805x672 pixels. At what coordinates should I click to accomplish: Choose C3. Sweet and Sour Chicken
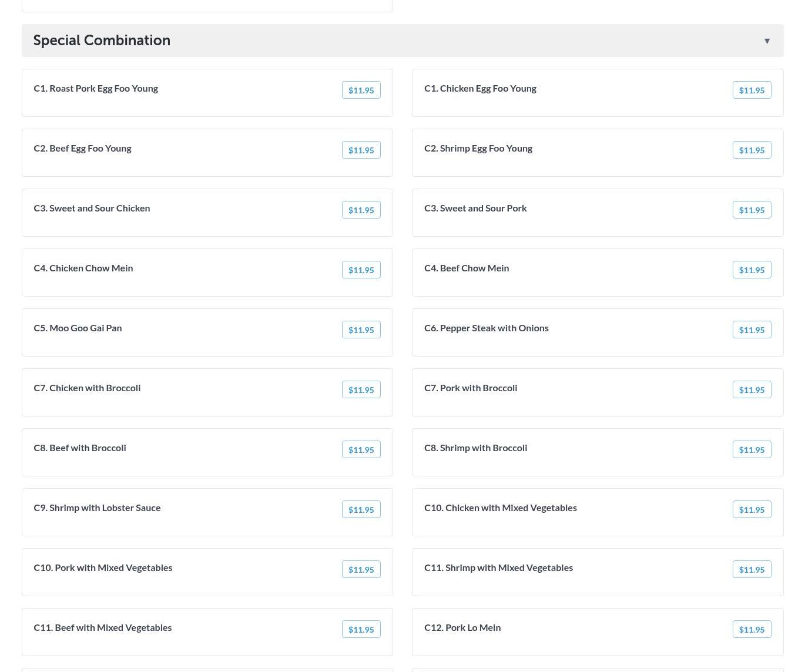click(92, 209)
